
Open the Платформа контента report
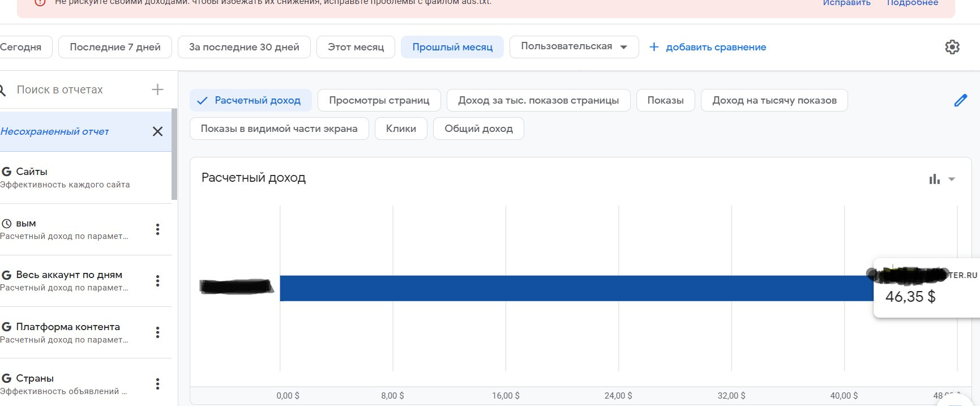point(85,332)
